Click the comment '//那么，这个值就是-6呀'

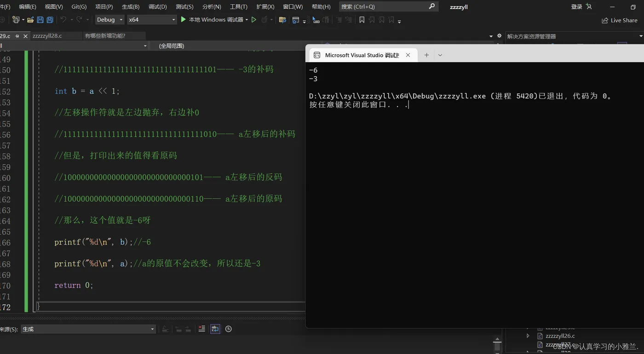point(103,220)
